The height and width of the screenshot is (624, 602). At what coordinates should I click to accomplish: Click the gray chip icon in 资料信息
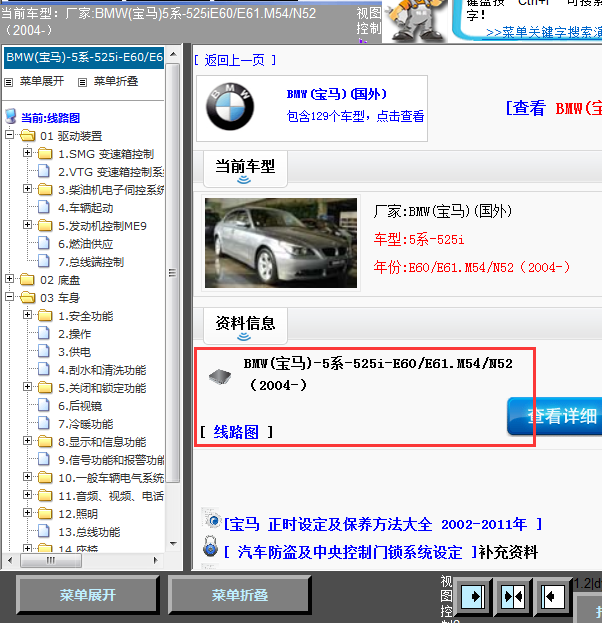(220, 376)
